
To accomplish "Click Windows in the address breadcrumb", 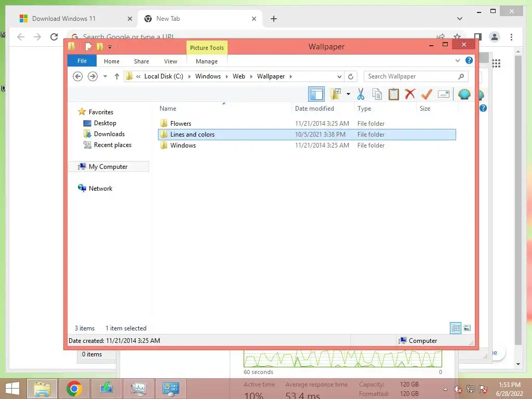I will [x=208, y=76].
